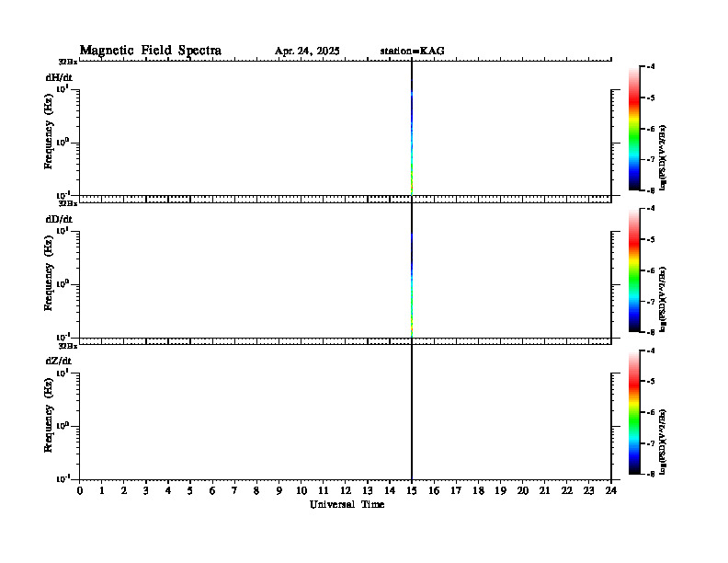
Task: Click the dZ/dt panel colorbar
Action: point(634,412)
